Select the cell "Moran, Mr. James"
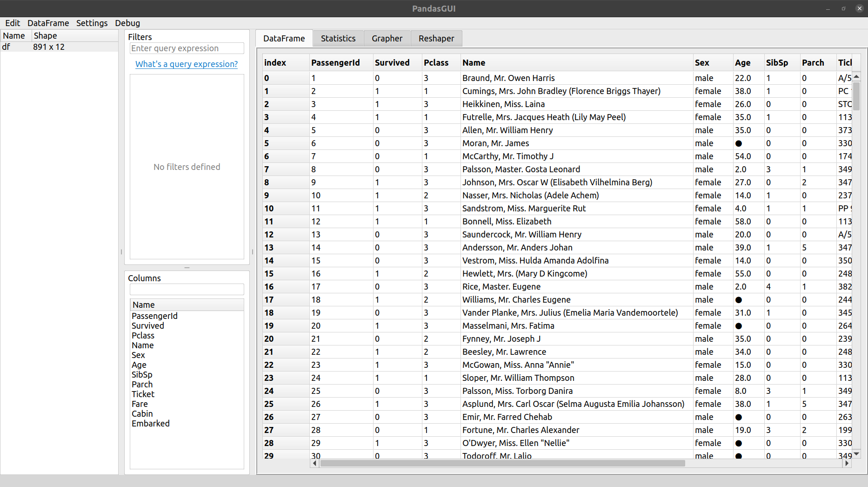The height and width of the screenshot is (487, 868). (577, 143)
